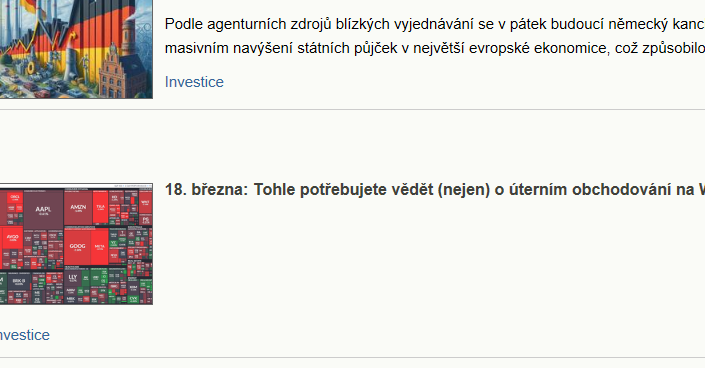This screenshot has width=705, height=368.
Task: Open the German flag economy illustration thumbnail
Action: tap(76, 49)
